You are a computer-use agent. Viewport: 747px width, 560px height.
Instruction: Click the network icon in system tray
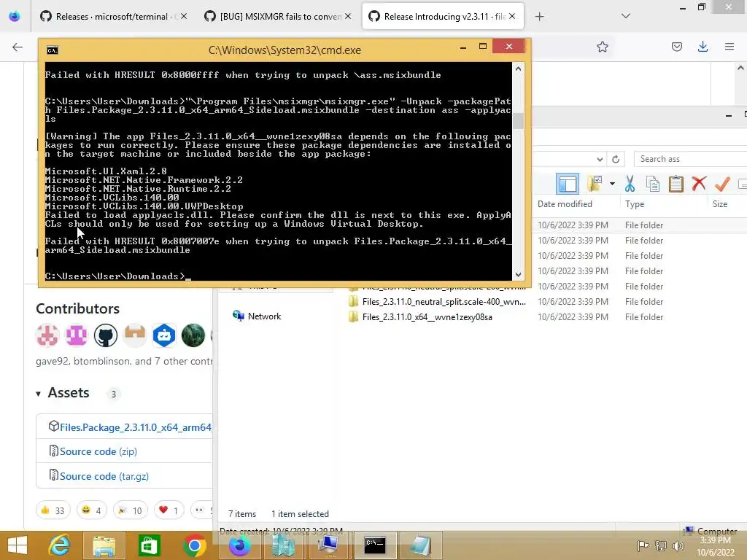tap(660, 545)
